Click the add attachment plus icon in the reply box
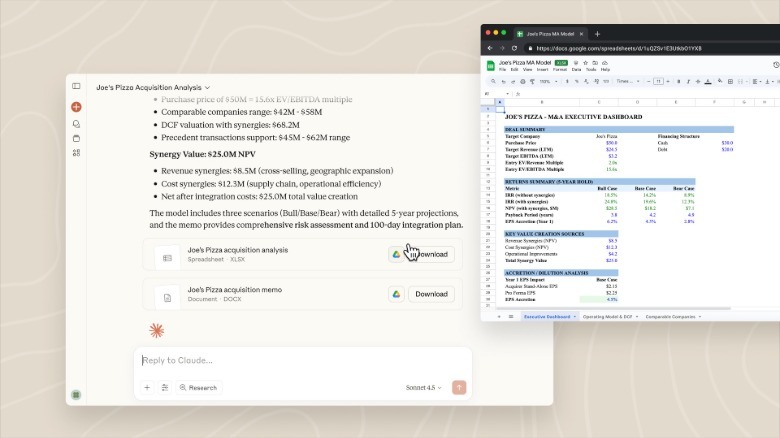The width and height of the screenshot is (780, 438). (x=147, y=387)
